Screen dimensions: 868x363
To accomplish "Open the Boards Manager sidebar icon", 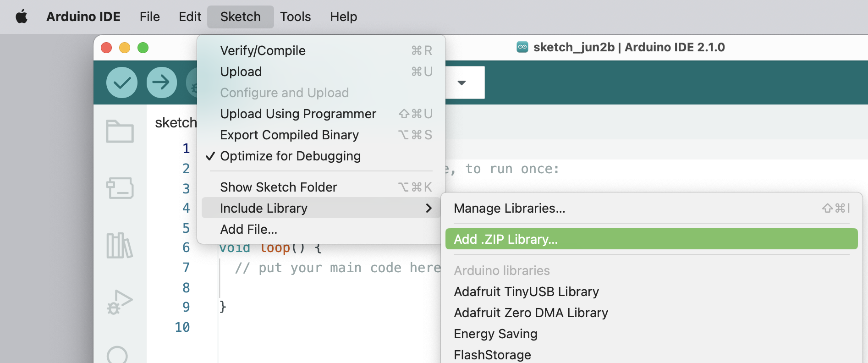I will [x=120, y=188].
